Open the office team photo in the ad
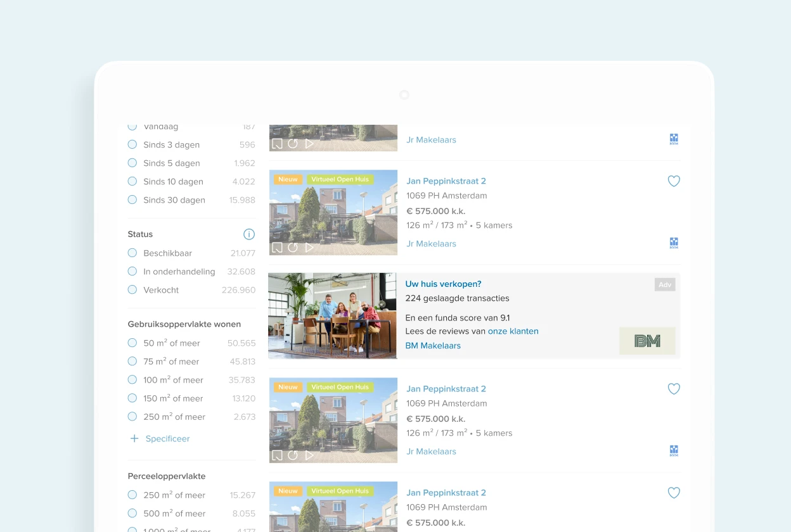This screenshot has height=532, width=791. click(333, 315)
